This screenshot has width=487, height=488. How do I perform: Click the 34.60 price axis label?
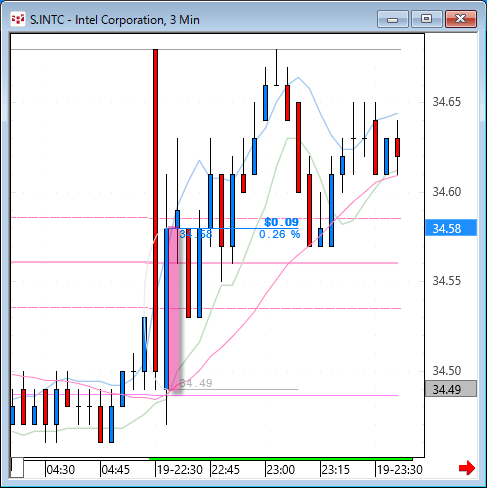[x=447, y=192]
